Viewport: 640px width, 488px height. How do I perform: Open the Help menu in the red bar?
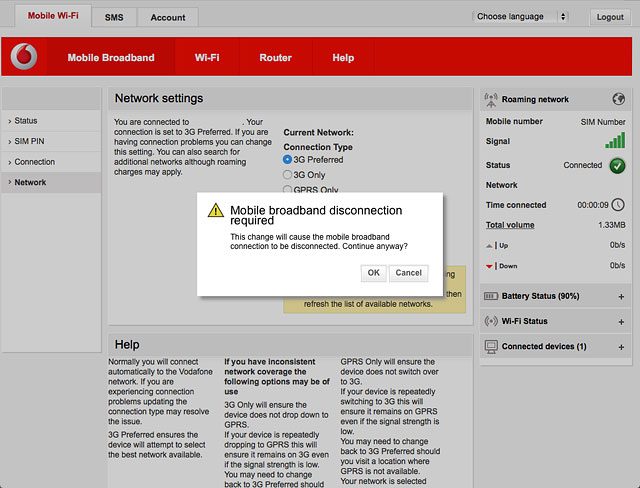pyautogui.click(x=343, y=57)
